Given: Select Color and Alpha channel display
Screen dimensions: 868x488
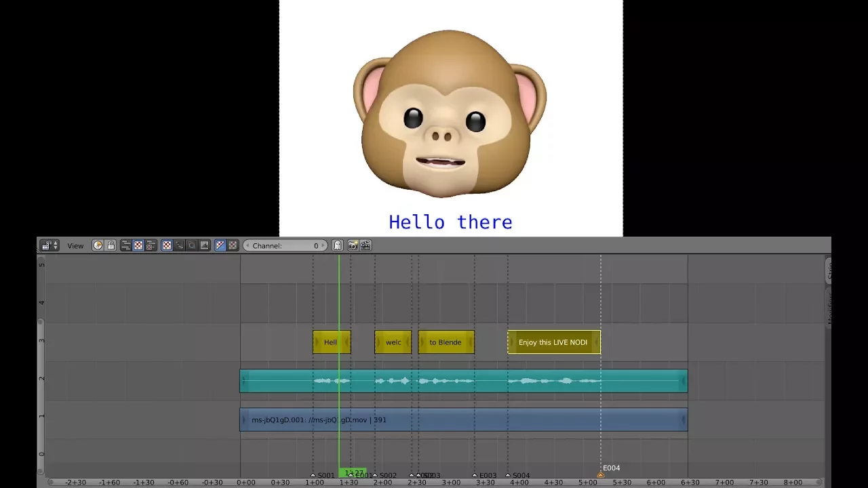Looking at the screenshot, I should pyautogui.click(x=220, y=245).
